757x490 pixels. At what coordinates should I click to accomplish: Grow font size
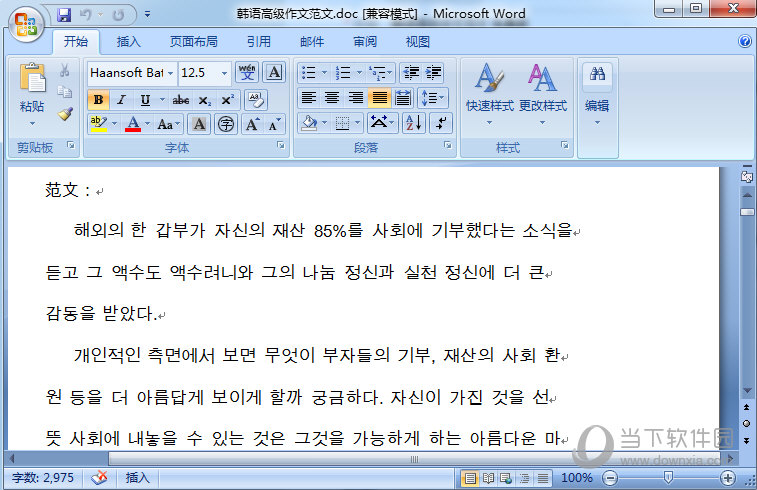tap(252, 124)
